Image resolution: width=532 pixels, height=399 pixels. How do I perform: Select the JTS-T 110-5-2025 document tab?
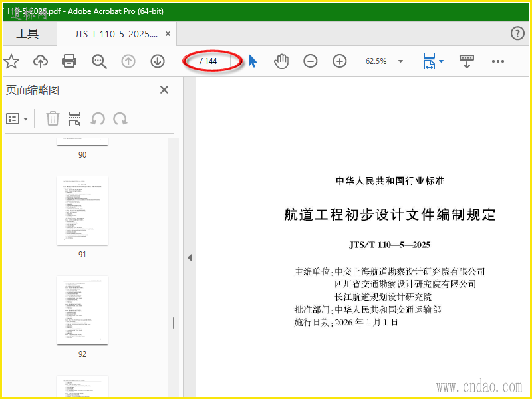tap(116, 34)
